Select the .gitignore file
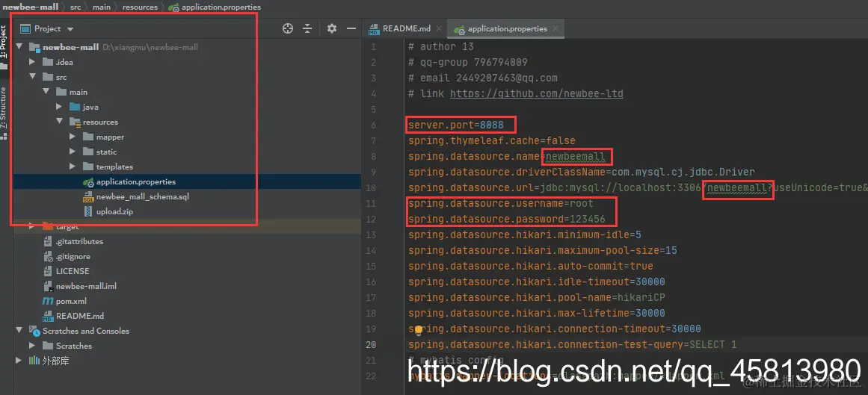 [73, 256]
